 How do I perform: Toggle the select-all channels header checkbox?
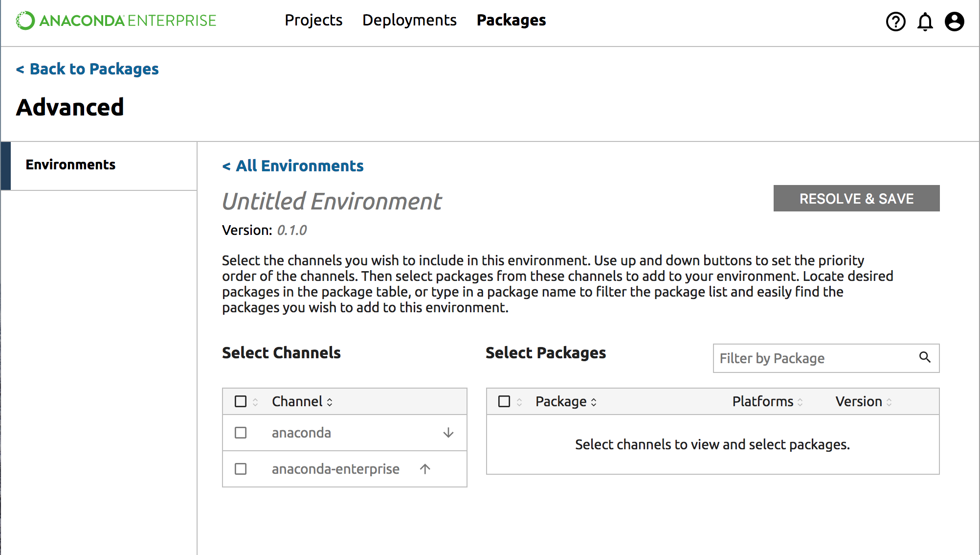click(240, 401)
